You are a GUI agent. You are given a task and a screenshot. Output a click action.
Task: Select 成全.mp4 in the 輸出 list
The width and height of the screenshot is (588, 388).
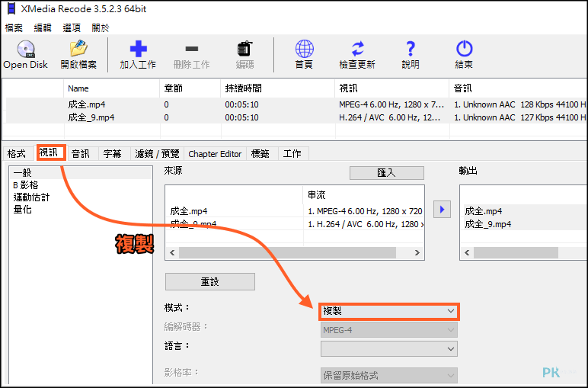(x=484, y=211)
